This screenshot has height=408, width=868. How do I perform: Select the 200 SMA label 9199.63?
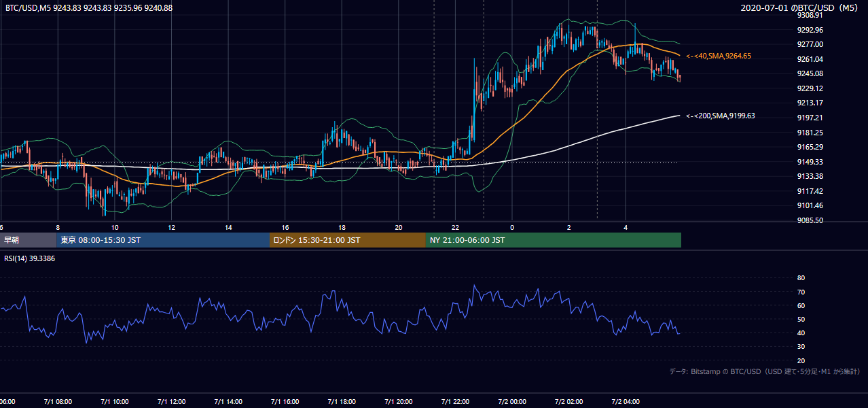click(x=720, y=116)
